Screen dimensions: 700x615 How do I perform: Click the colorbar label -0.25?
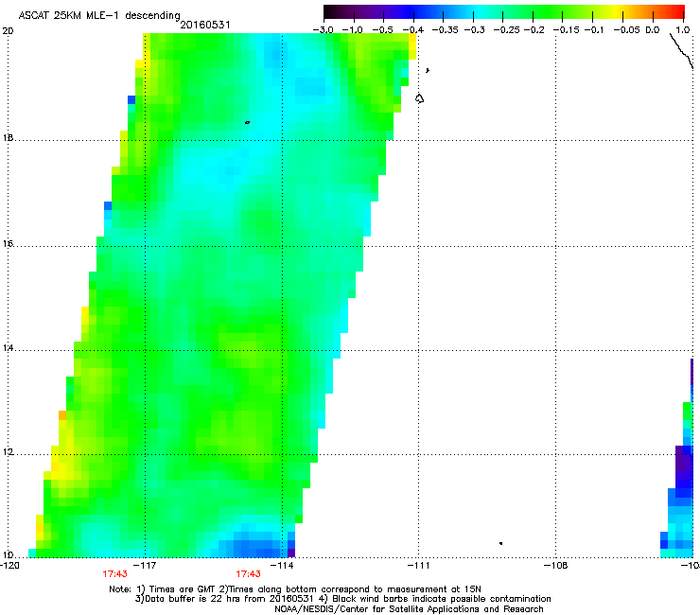(507, 30)
